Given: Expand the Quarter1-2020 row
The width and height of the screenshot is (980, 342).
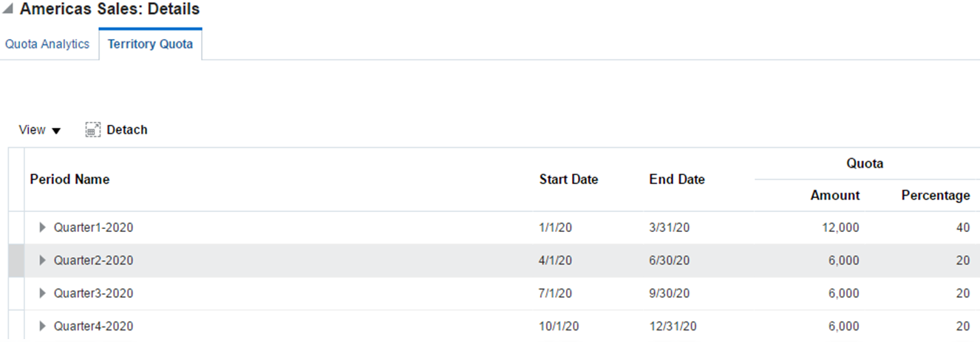Looking at the screenshot, I should point(42,228).
